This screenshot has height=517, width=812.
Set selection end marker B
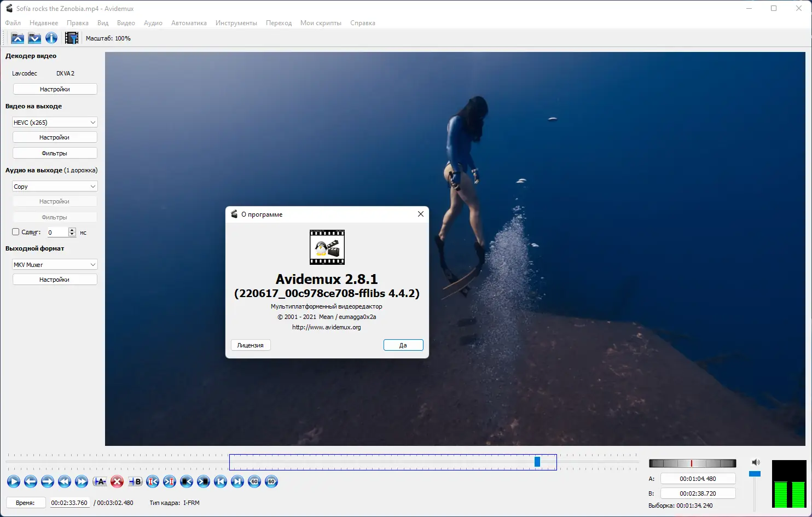coord(135,481)
